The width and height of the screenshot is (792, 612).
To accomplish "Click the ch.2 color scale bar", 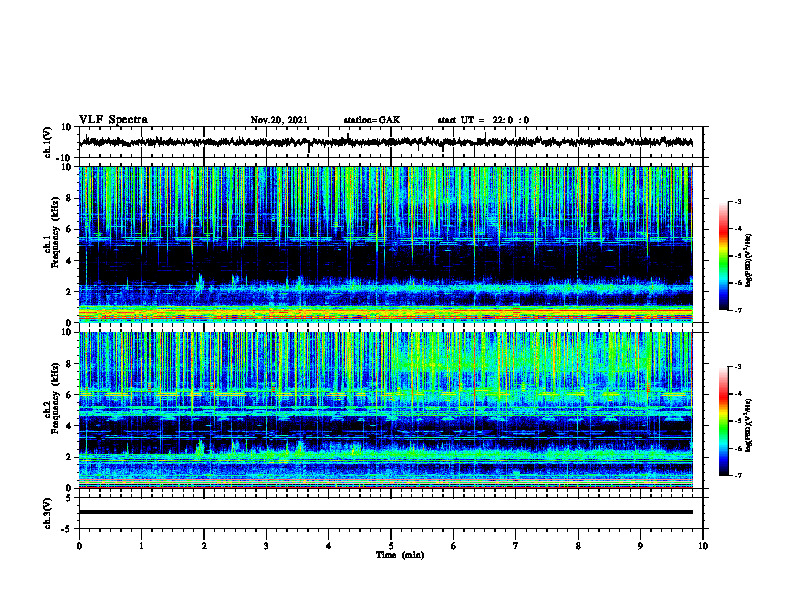I will pos(724,421).
